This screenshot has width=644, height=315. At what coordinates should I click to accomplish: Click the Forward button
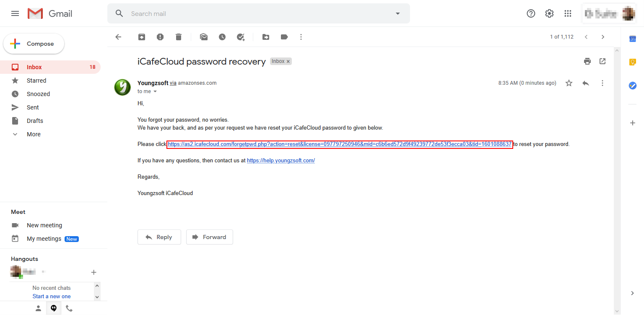pyautogui.click(x=210, y=237)
